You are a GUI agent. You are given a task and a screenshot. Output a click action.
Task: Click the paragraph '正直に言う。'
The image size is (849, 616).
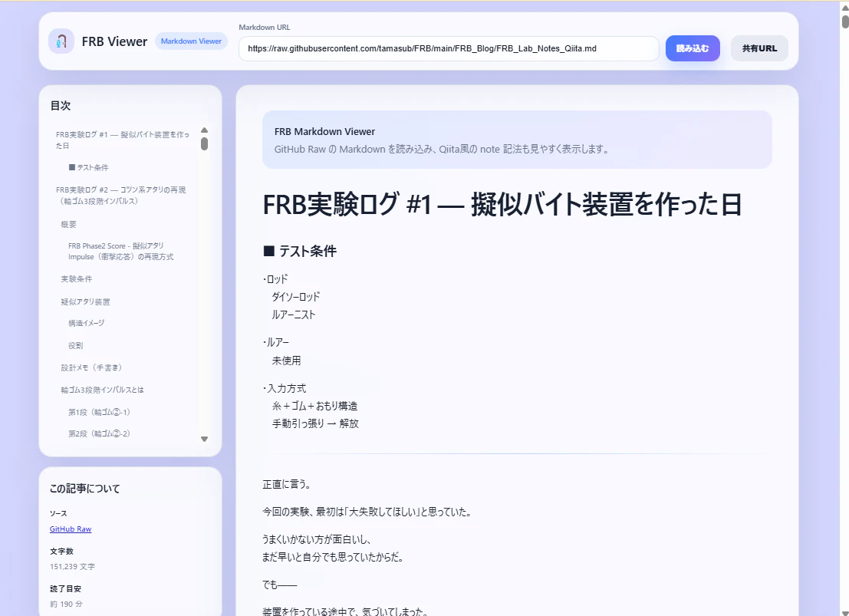point(286,484)
